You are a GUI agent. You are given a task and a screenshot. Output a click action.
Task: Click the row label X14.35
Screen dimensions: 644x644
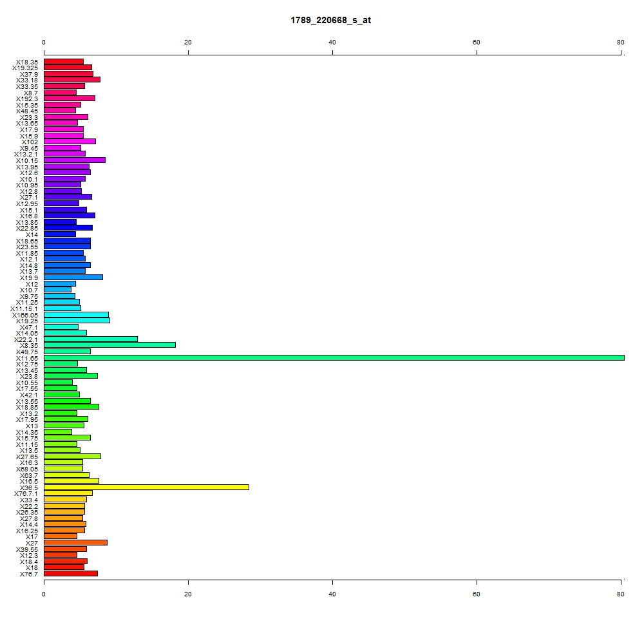[27, 433]
